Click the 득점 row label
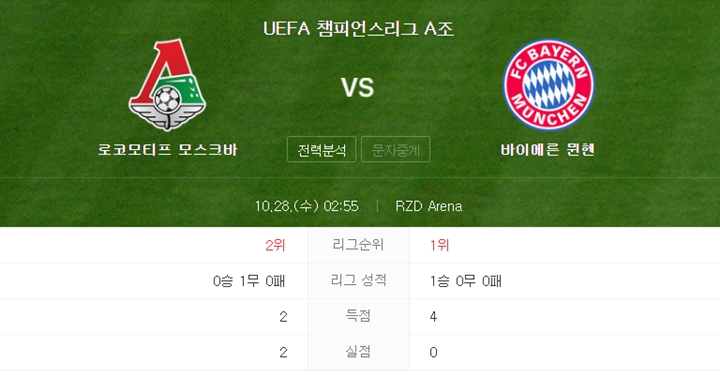The image size is (720, 377). 358,316
